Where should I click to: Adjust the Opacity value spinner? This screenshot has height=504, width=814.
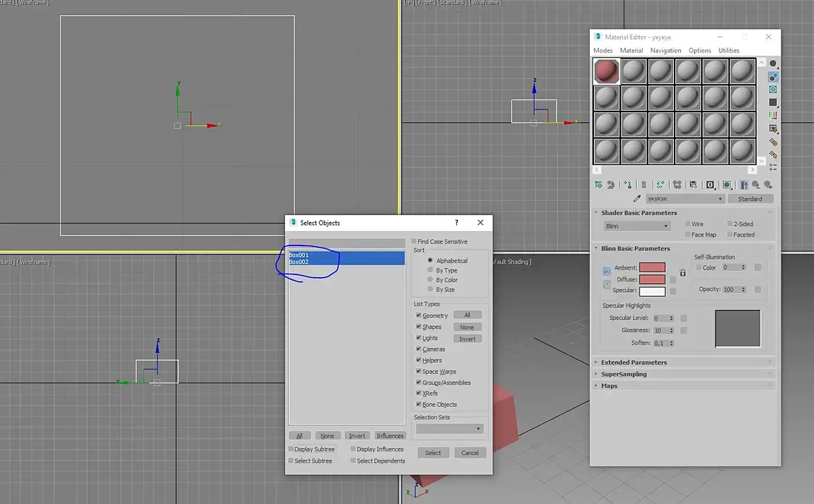tap(744, 290)
